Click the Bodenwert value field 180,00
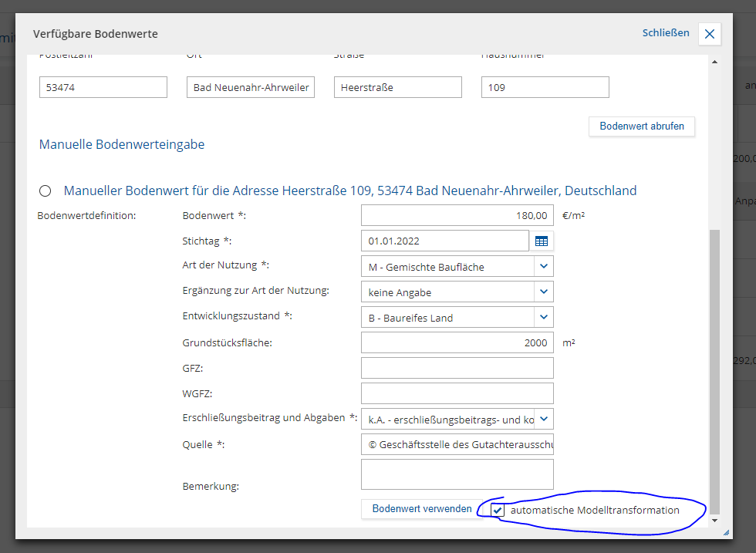 coord(457,216)
